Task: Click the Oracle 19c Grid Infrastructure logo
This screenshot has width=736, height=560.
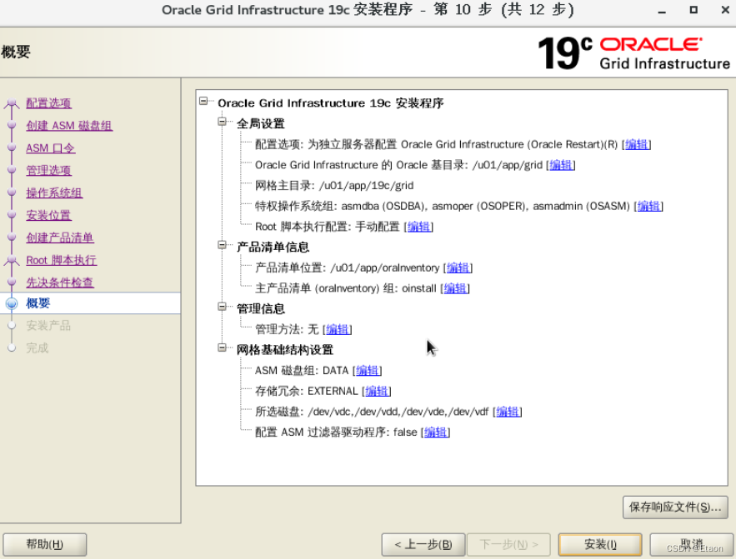Action: 633,53
